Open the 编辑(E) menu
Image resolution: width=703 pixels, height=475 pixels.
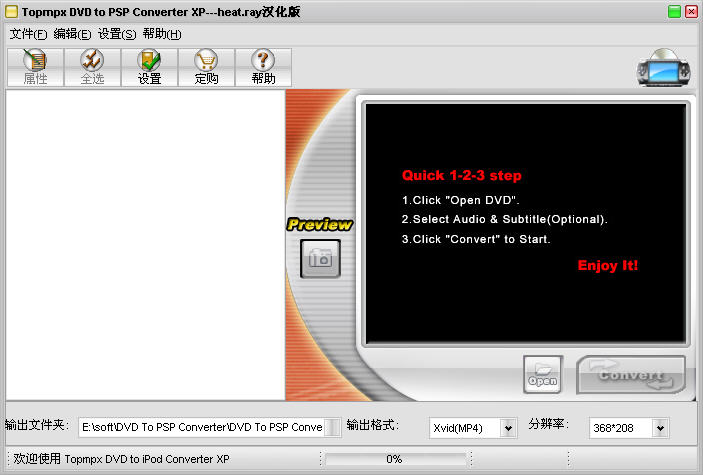[72, 34]
